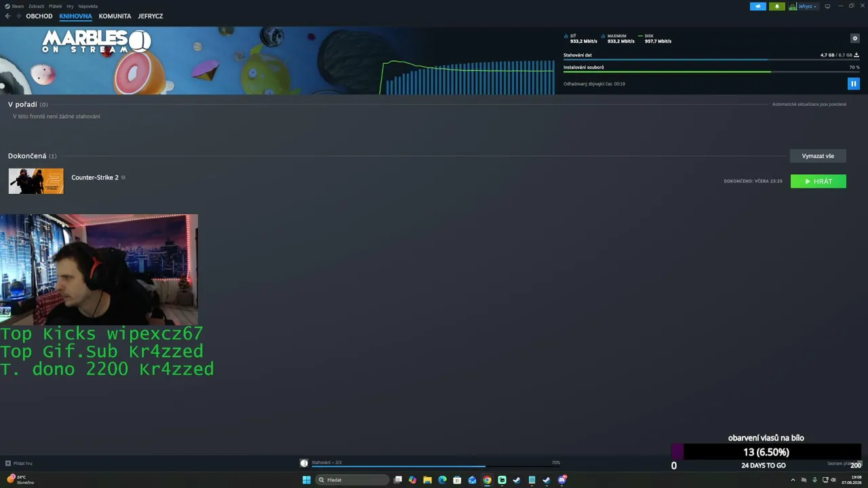Open the notifications bell icon

(777, 6)
